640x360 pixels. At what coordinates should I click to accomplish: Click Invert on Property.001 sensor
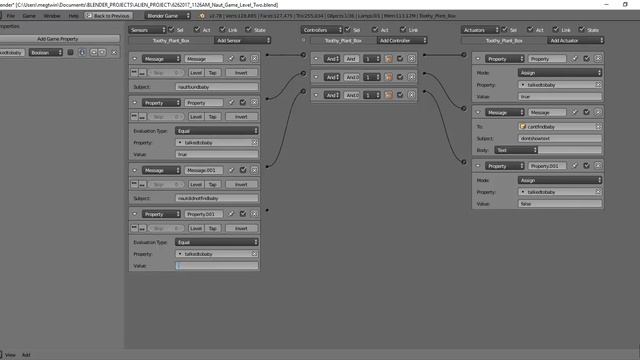tap(241, 228)
